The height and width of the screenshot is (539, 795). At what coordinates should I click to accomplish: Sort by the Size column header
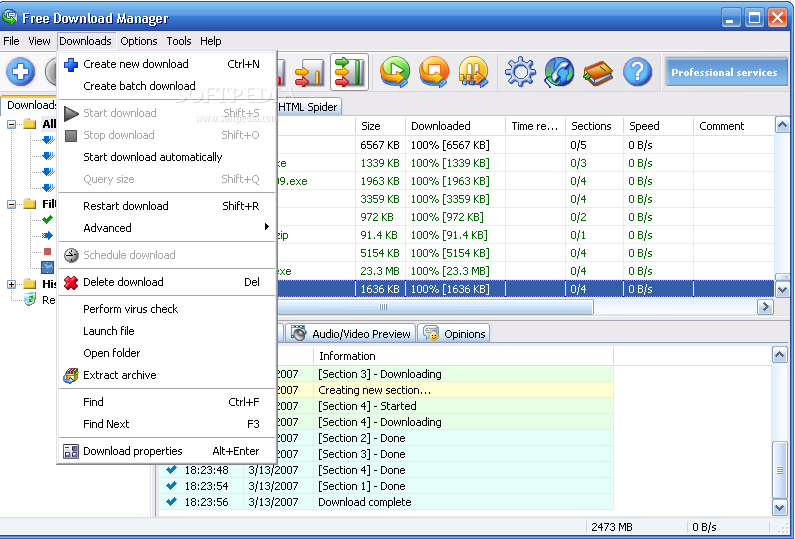[x=380, y=126]
